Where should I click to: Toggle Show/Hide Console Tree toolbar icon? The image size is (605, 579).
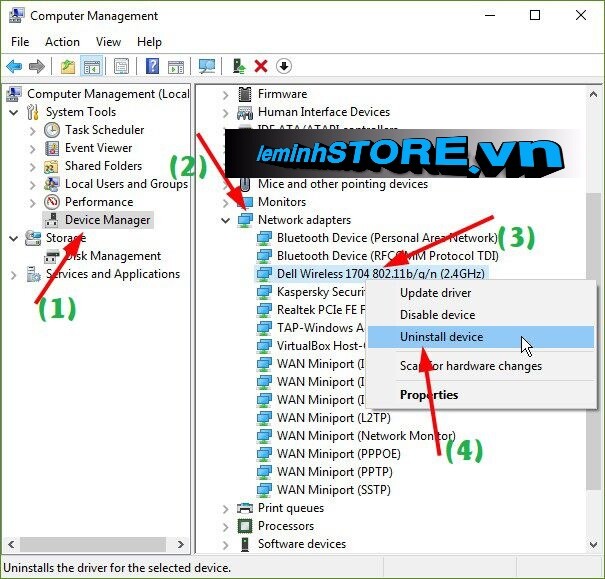coord(92,66)
